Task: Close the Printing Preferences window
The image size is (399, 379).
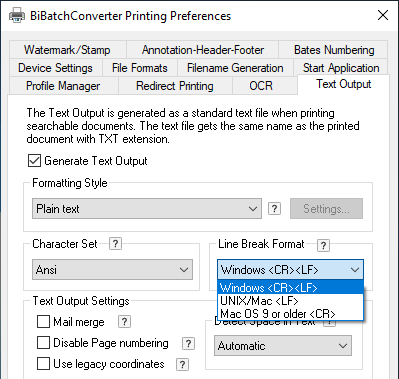Action: coord(383,15)
